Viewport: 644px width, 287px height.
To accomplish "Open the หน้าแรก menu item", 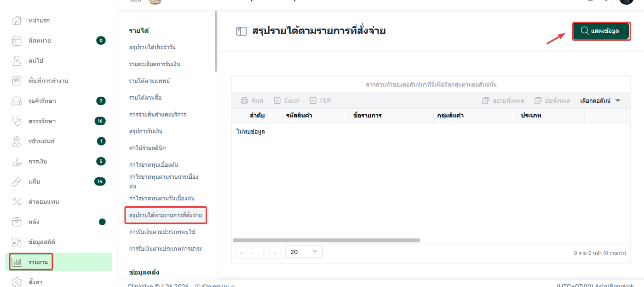I will 59,20.
